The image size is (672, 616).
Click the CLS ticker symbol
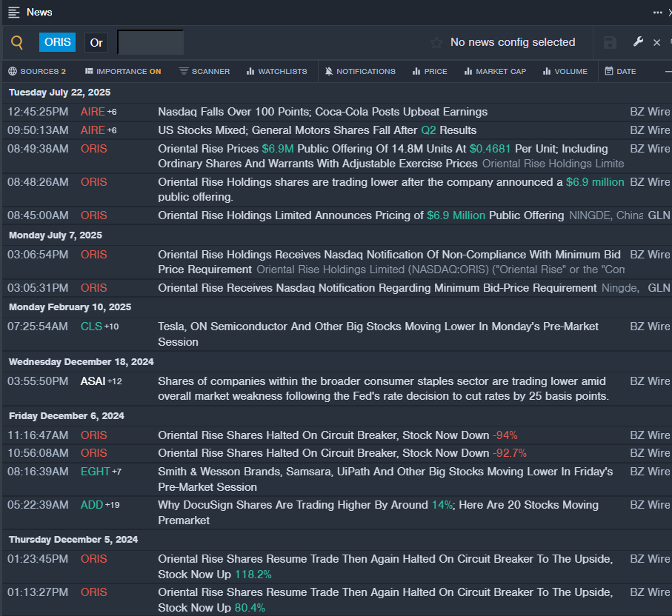(91, 327)
